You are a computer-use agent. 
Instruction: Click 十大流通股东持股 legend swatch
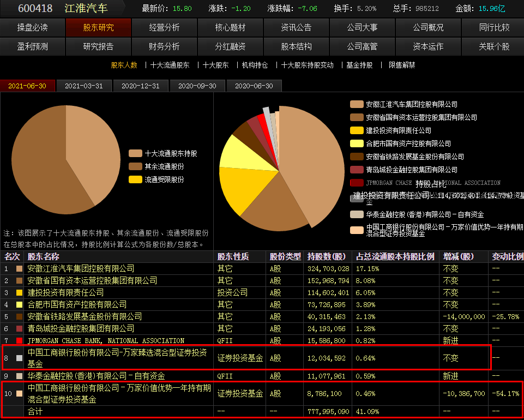pyautogui.click(x=135, y=153)
